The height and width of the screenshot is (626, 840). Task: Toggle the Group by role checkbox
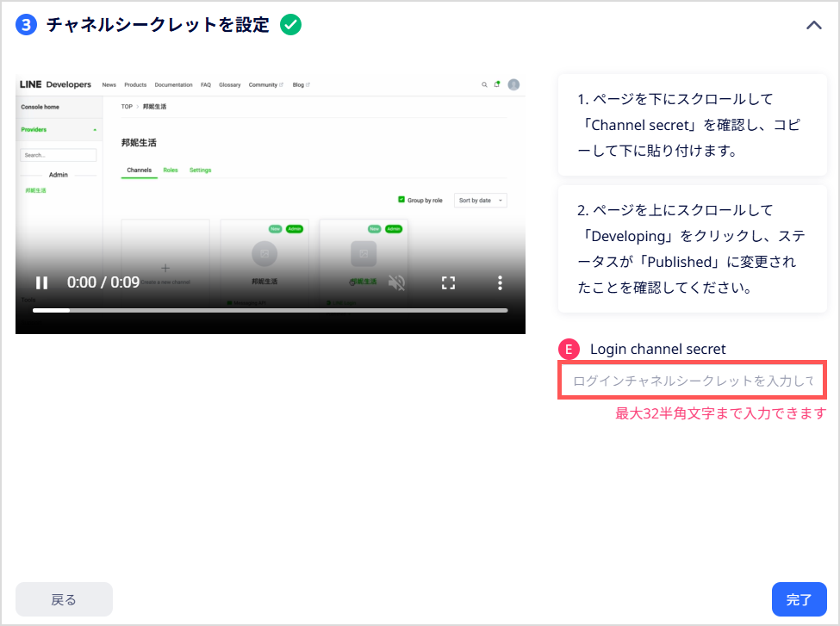click(401, 200)
